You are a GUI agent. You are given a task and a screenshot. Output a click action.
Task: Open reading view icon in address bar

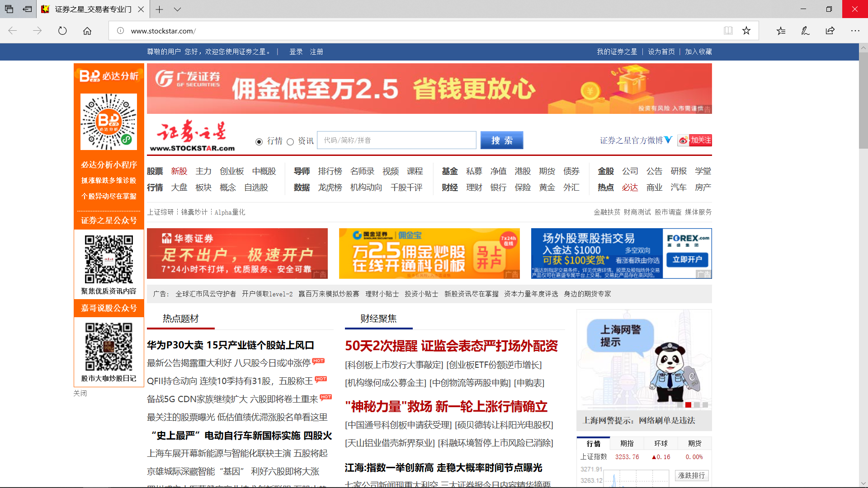(x=728, y=31)
